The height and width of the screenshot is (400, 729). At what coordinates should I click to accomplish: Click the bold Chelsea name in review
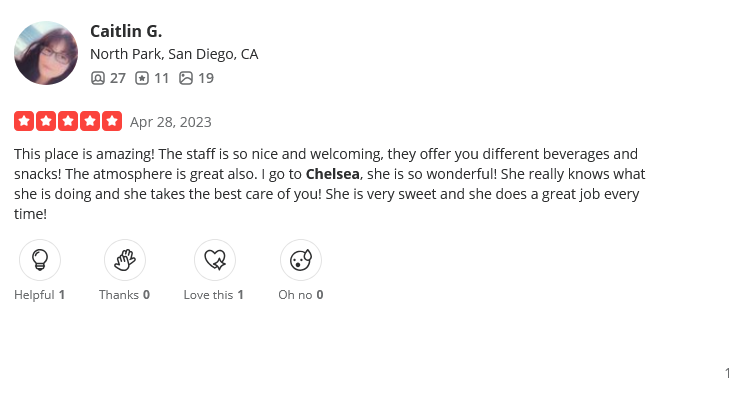point(333,174)
